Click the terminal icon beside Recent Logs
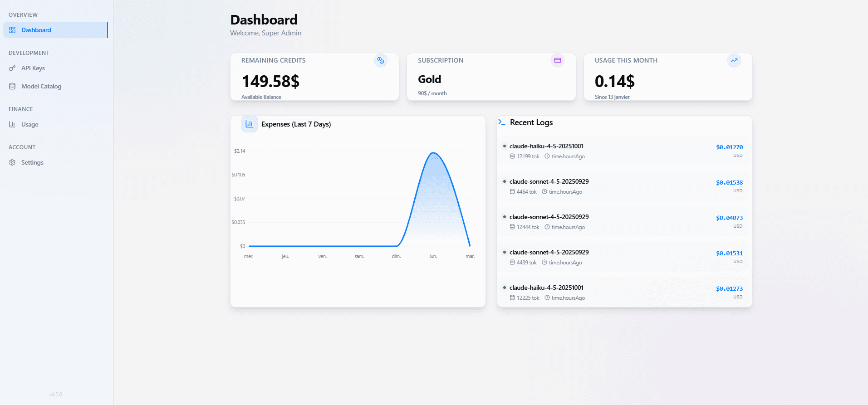Viewport: 868px width, 405px height. pos(502,122)
